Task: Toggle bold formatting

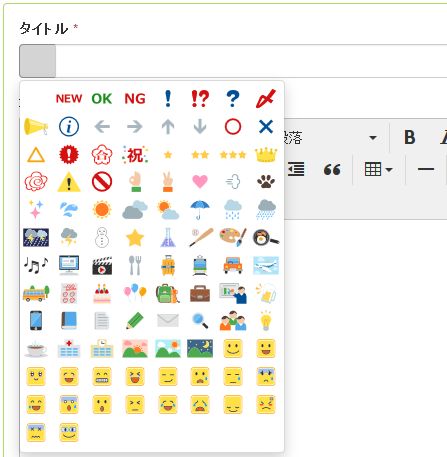Action: (409, 137)
